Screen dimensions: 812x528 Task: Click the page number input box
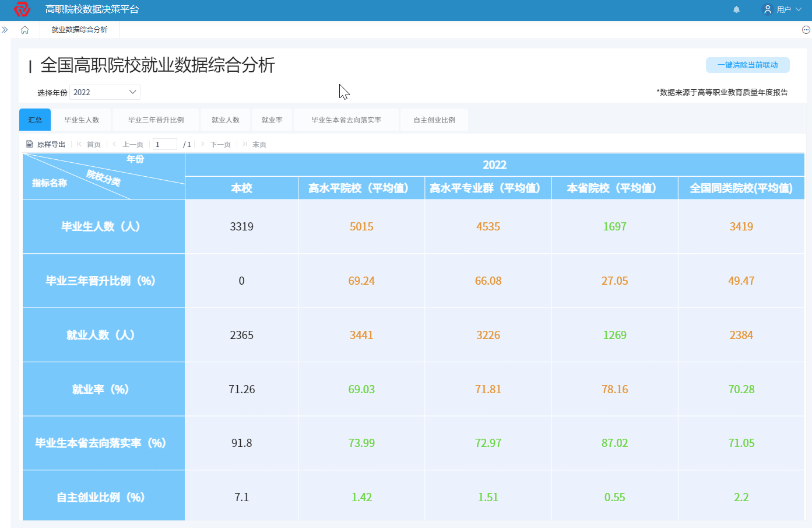[x=164, y=144]
